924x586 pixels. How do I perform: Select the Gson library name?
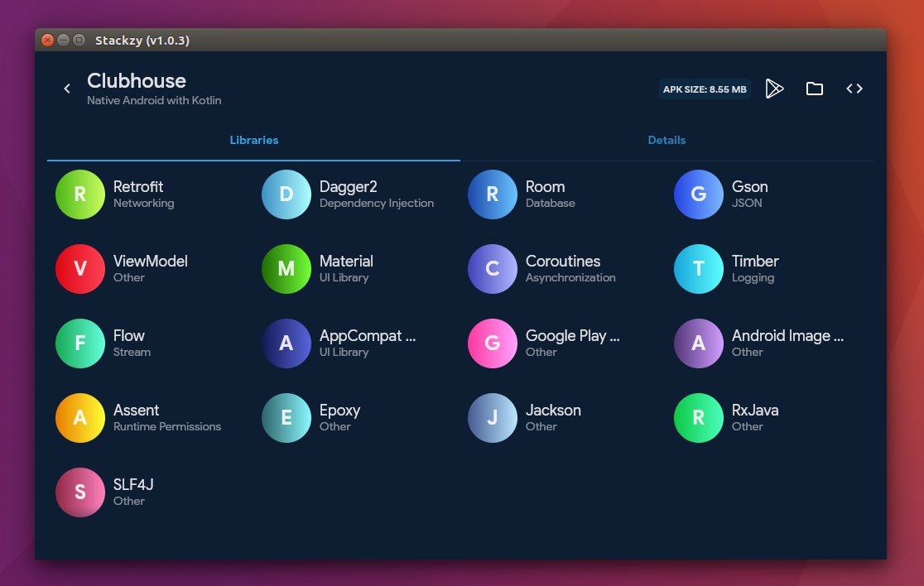click(x=749, y=187)
